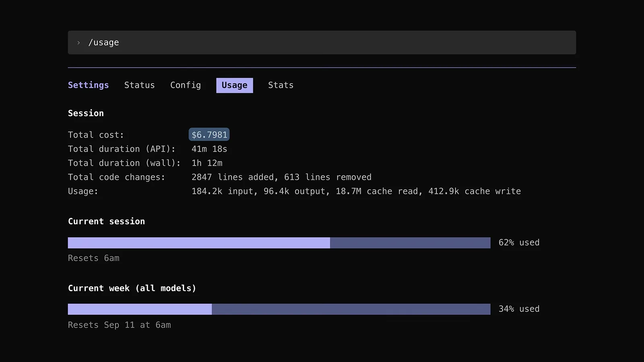Screen dimensions: 644x362
Task: Open the Config tab
Action: click(x=186, y=85)
